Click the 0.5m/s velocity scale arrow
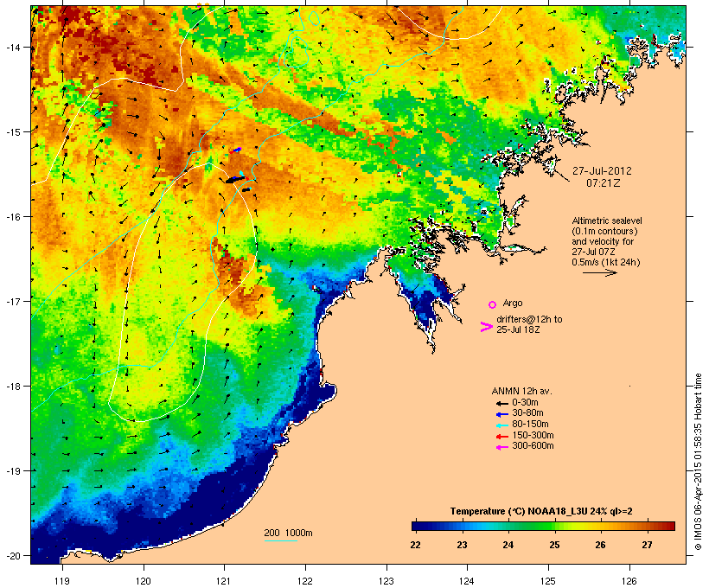Image resolution: width=709 pixels, height=588 pixels. click(x=600, y=272)
